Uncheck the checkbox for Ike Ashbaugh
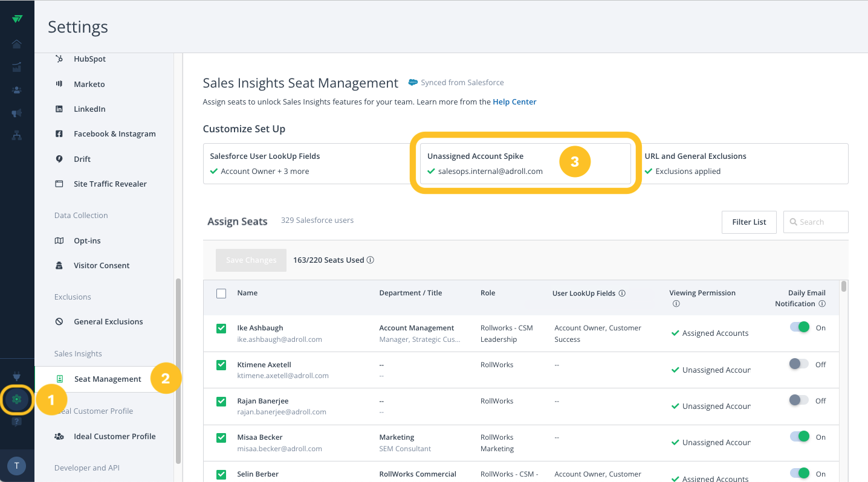 tap(221, 329)
